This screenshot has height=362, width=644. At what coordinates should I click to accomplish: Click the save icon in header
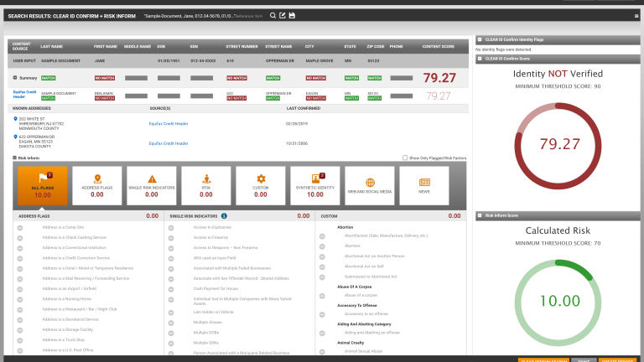click(x=292, y=15)
